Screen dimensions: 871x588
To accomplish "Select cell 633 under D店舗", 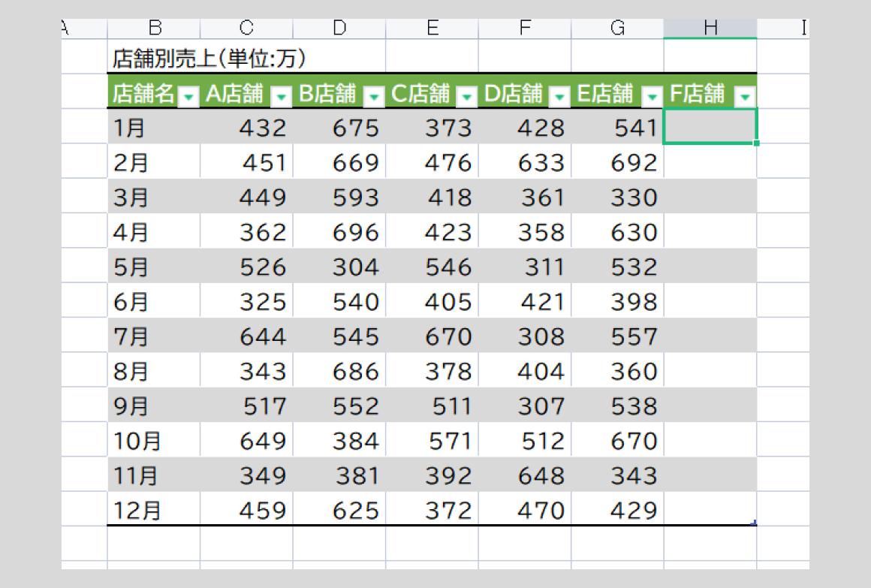I will click(x=525, y=161).
